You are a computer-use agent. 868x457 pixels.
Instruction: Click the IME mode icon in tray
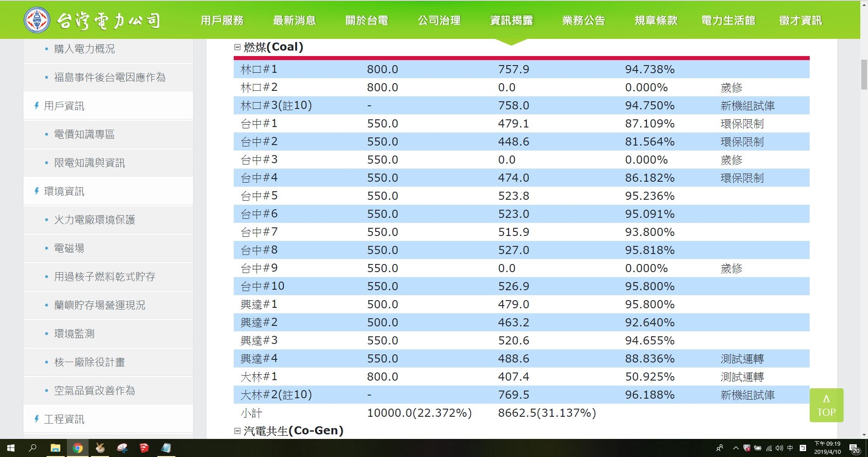(x=803, y=448)
